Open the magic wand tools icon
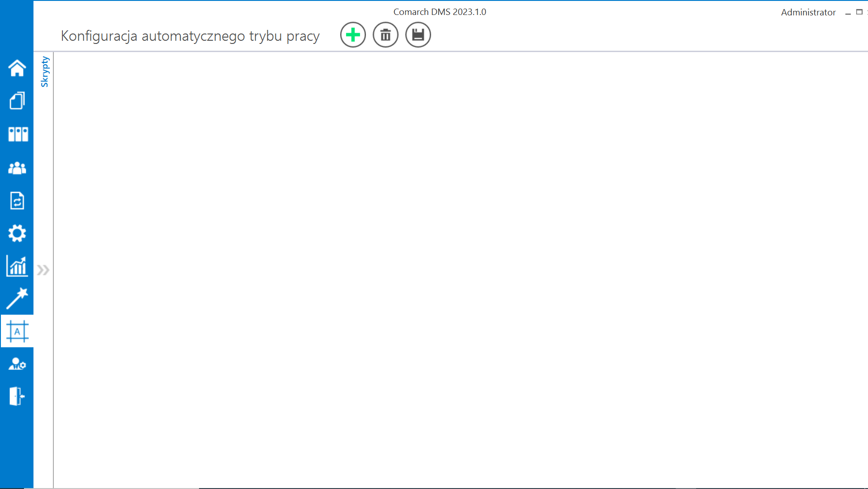Screen dimensions: 868x489 (17, 298)
